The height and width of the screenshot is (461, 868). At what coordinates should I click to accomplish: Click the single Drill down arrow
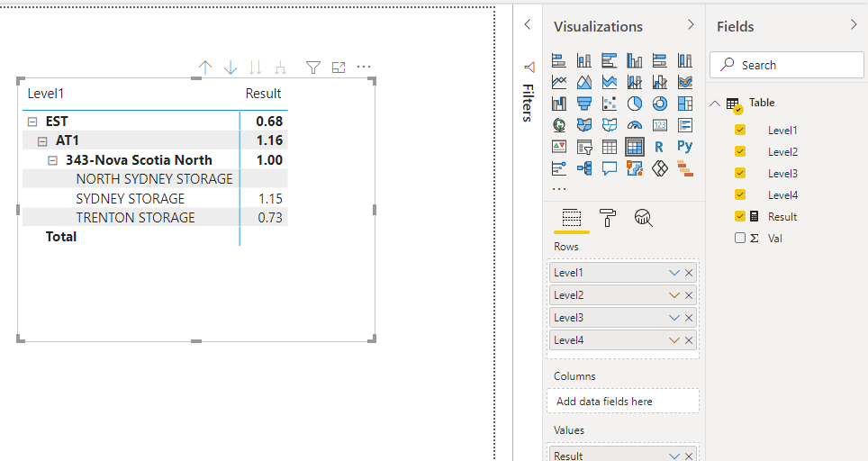(231, 68)
